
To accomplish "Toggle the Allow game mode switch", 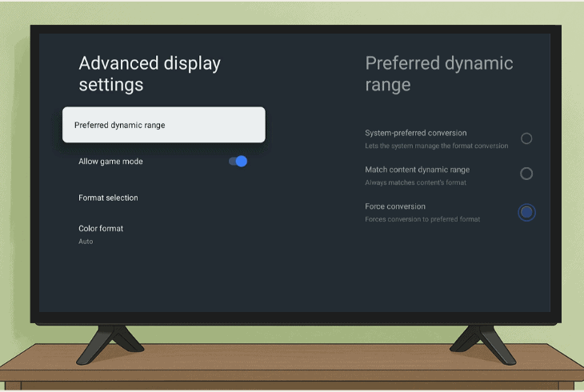I will [238, 162].
